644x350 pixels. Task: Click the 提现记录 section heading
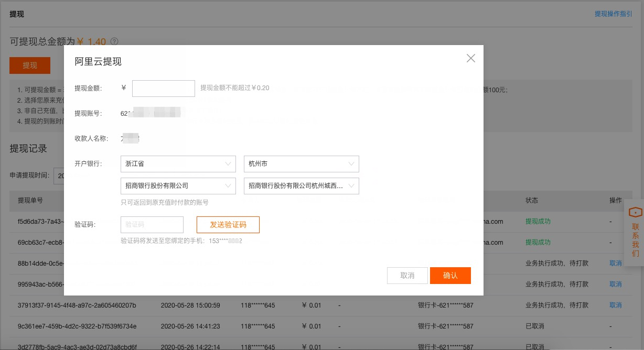pyautogui.click(x=28, y=148)
